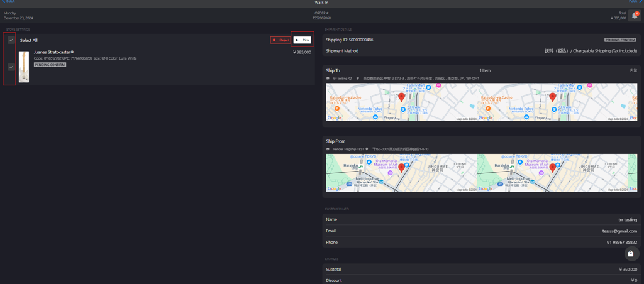This screenshot has height=284, width=644.
Task: Click the Chargeable Shipping method value
Action: (x=591, y=51)
